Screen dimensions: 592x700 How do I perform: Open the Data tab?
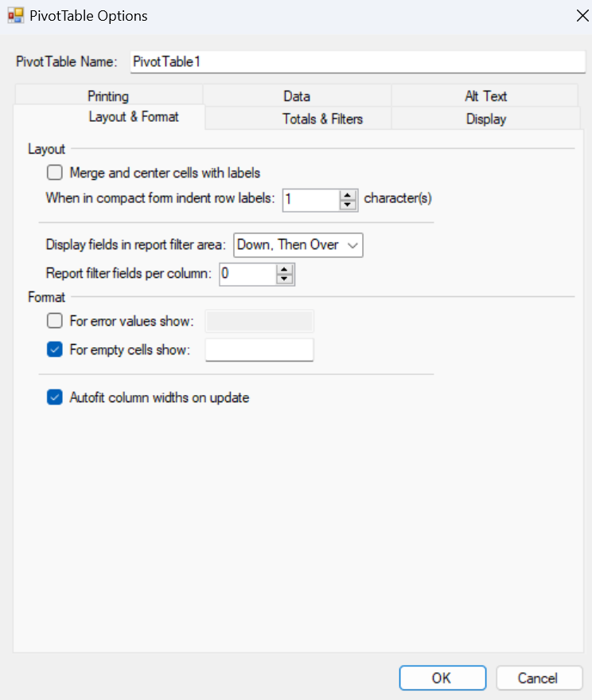click(x=297, y=96)
